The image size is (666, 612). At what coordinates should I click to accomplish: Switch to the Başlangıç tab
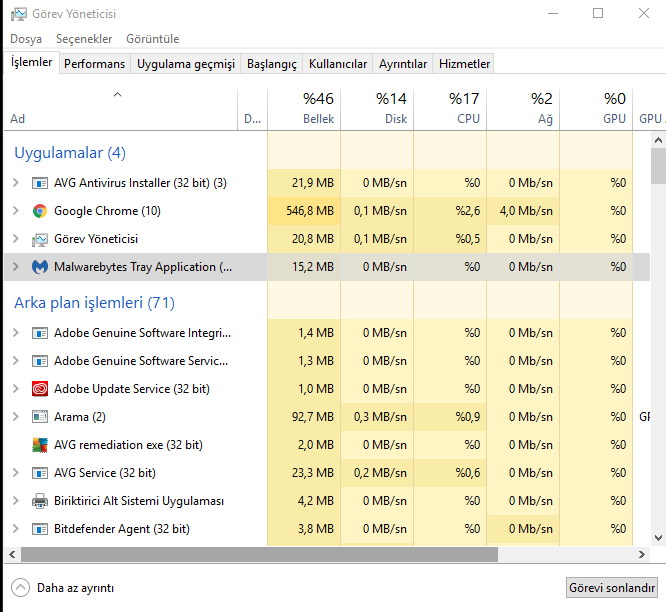coord(272,64)
